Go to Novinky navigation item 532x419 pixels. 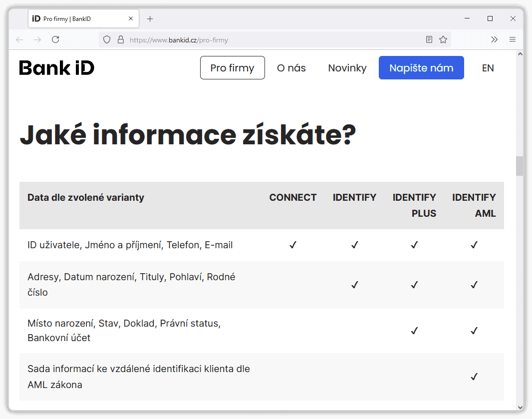[x=347, y=68]
